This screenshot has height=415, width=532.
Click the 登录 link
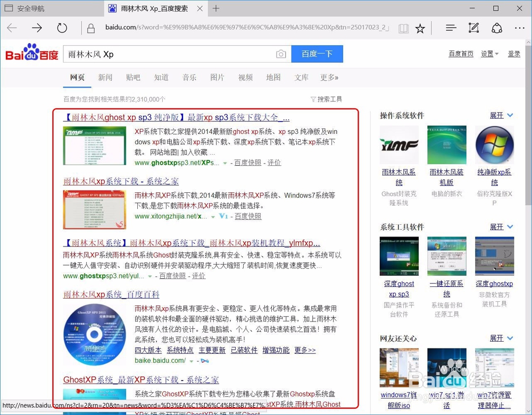pos(514,54)
